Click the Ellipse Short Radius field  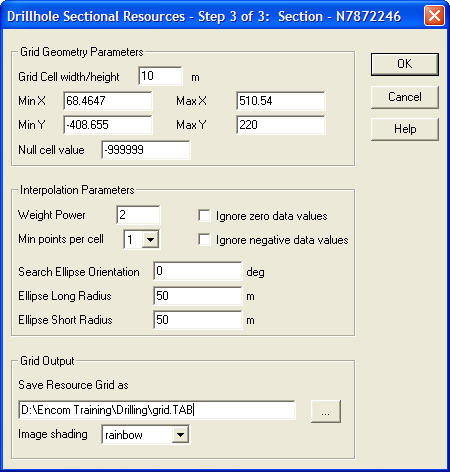pyautogui.click(x=198, y=320)
